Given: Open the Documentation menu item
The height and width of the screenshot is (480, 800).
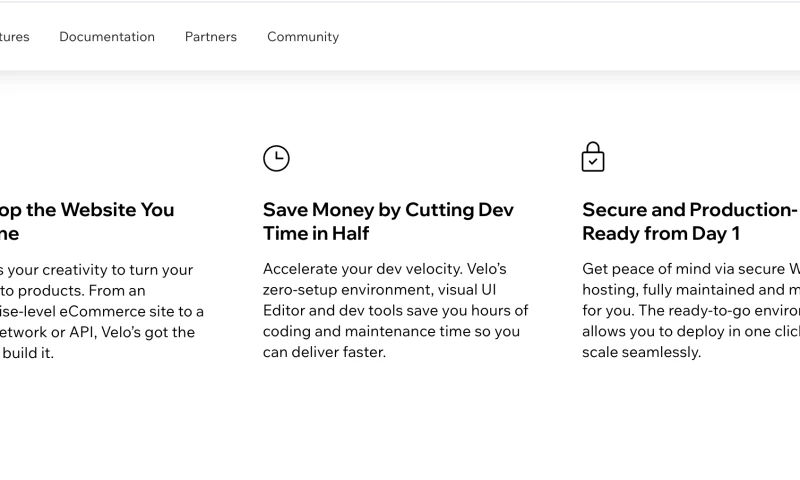Looking at the screenshot, I should point(107,37).
